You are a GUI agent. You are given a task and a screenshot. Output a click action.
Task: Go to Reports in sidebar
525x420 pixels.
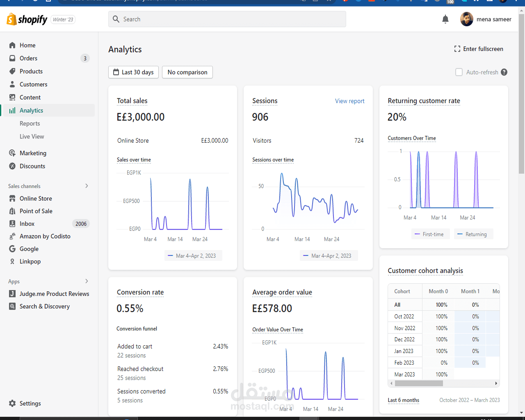[x=30, y=123]
